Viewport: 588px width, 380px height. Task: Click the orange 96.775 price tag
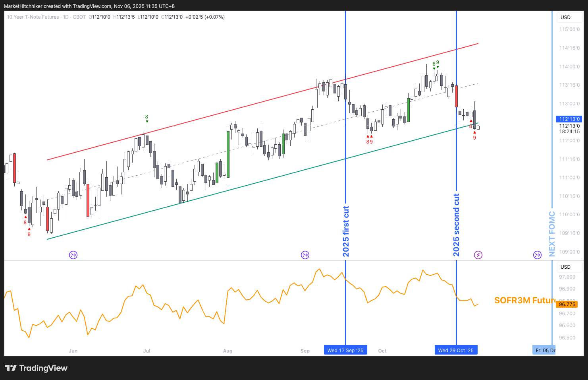click(x=567, y=304)
